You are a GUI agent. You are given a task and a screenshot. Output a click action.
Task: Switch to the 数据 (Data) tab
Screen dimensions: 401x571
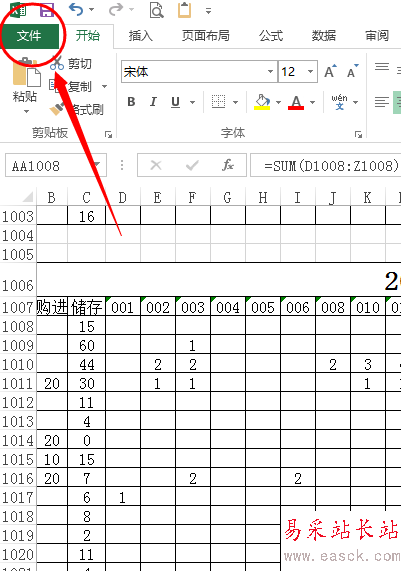pyautogui.click(x=323, y=36)
